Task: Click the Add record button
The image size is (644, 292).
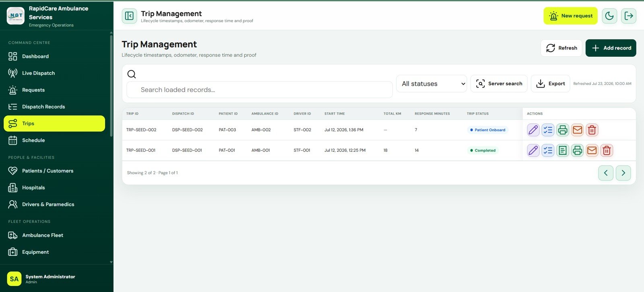Action: (611, 48)
